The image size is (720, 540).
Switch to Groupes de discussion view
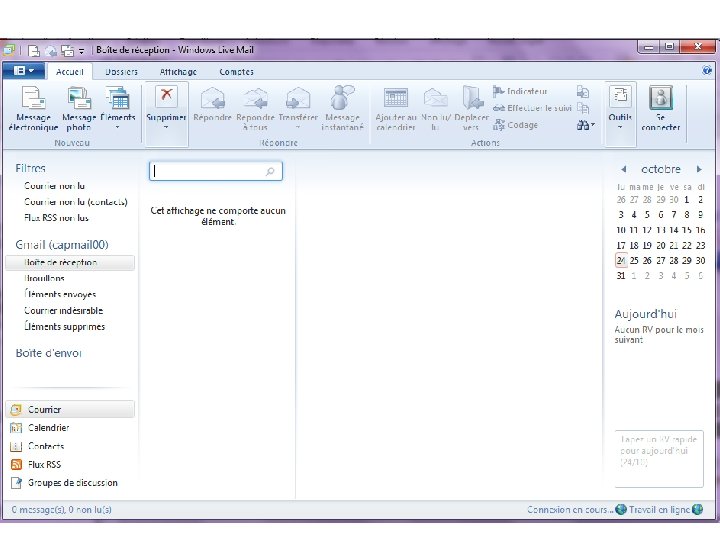pyautogui.click(x=64, y=483)
